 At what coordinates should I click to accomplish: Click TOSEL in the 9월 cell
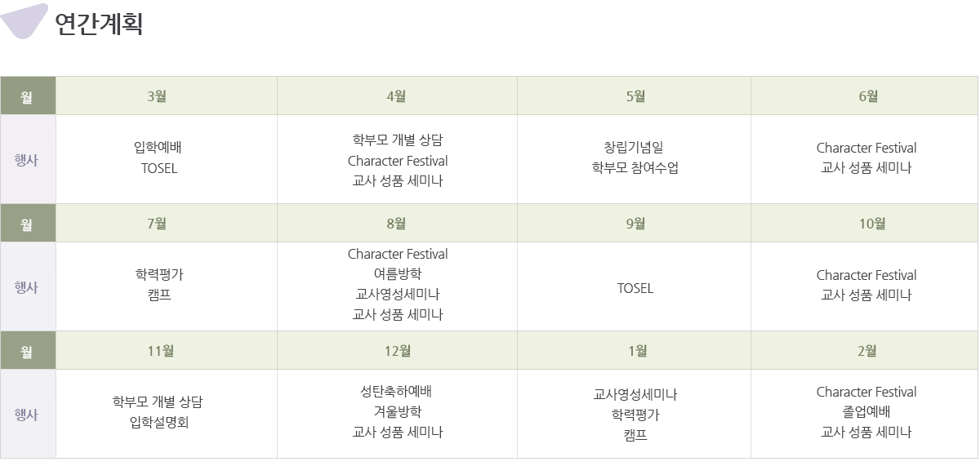tap(635, 288)
